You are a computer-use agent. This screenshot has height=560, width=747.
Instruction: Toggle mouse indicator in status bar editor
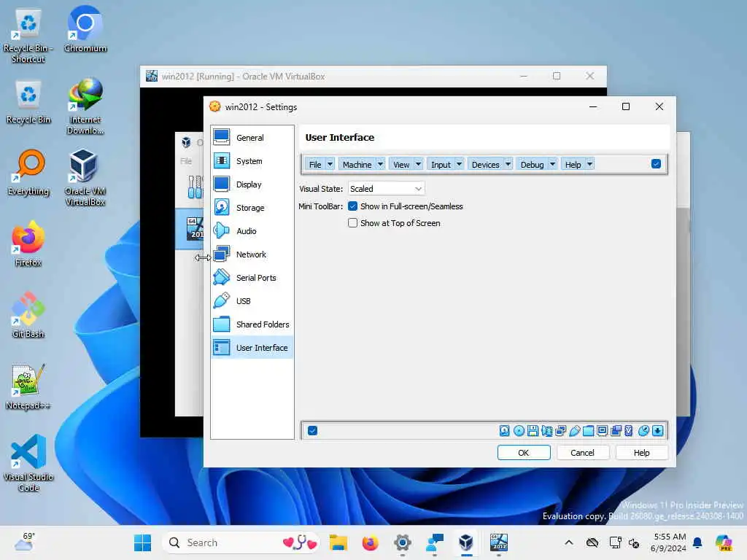643,431
